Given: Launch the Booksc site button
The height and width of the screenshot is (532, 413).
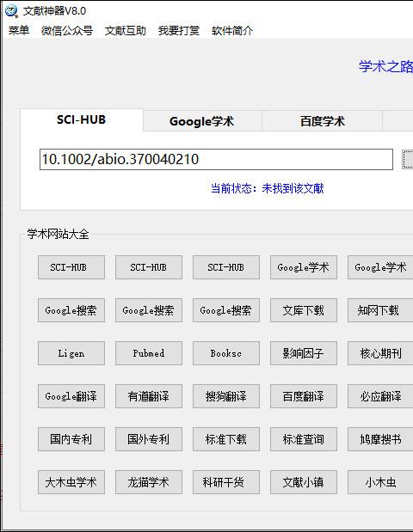Looking at the screenshot, I should (x=226, y=353).
